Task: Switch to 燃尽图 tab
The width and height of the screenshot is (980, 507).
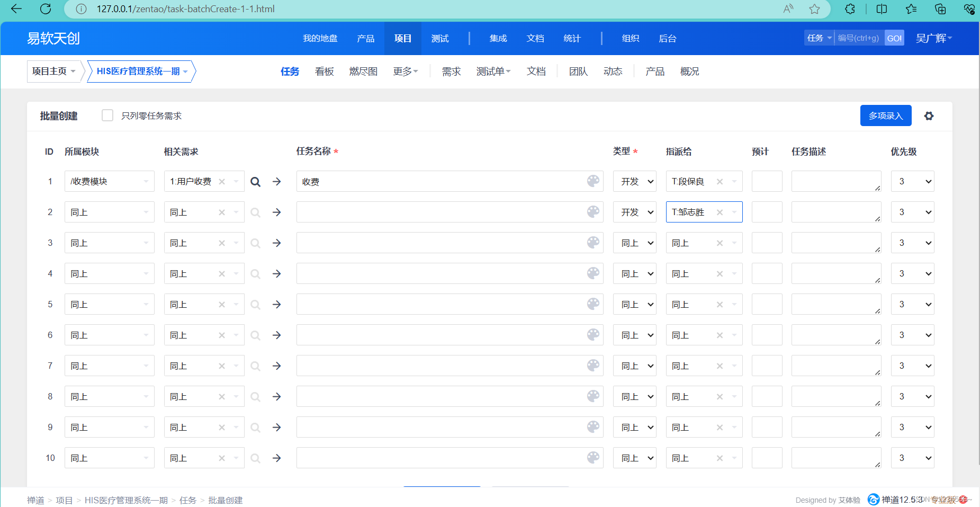Action: (363, 72)
